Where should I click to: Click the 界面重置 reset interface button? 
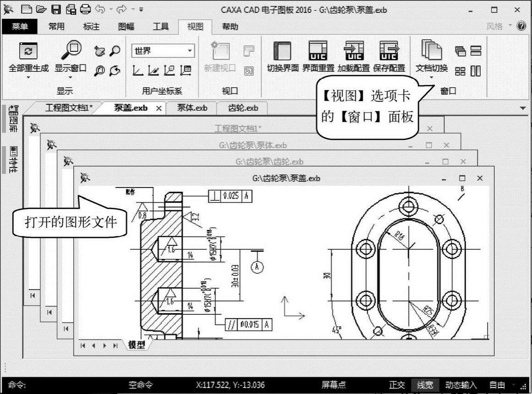[318, 56]
